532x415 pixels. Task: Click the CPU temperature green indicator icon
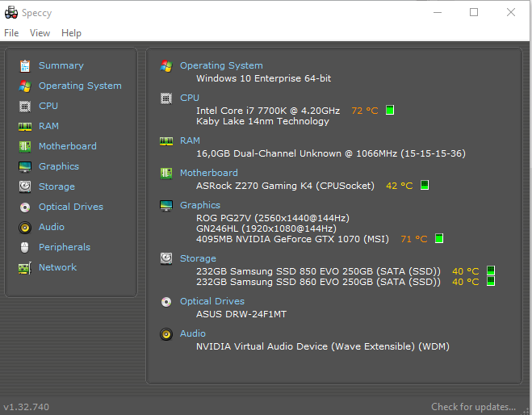(x=390, y=110)
